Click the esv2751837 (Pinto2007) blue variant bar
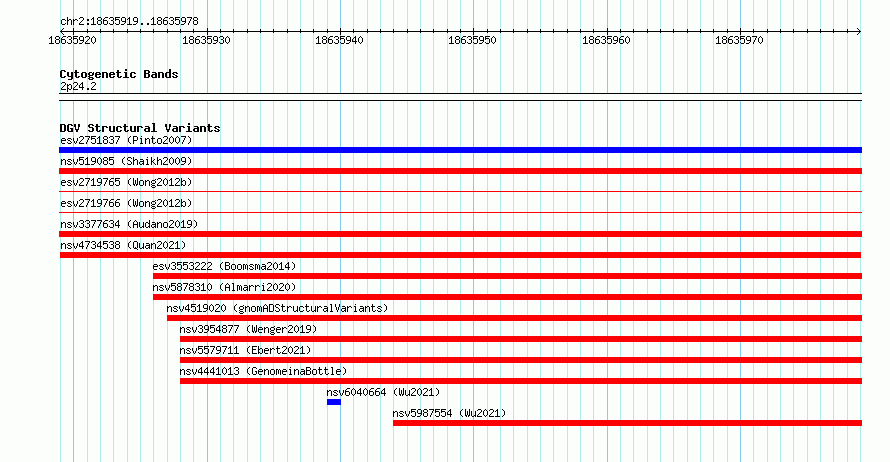The height and width of the screenshot is (462, 890). click(460, 150)
